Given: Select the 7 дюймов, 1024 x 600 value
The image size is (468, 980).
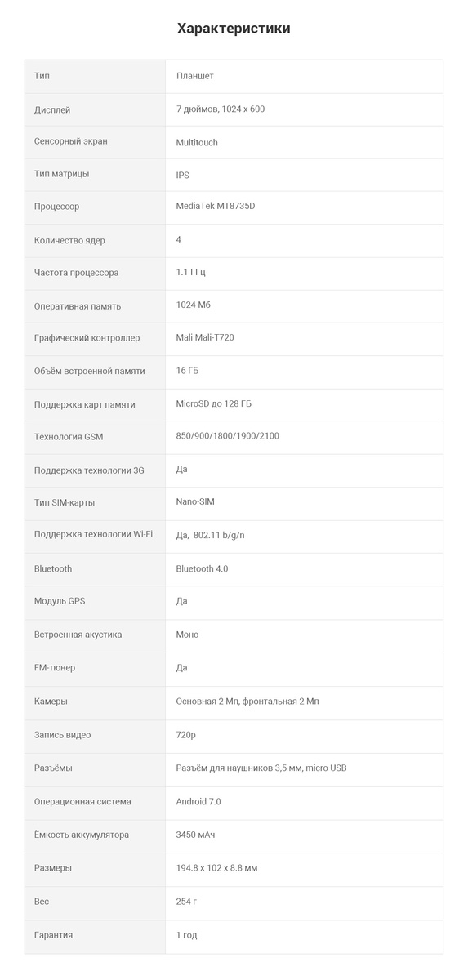Looking at the screenshot, I should [x=221, y=109].
